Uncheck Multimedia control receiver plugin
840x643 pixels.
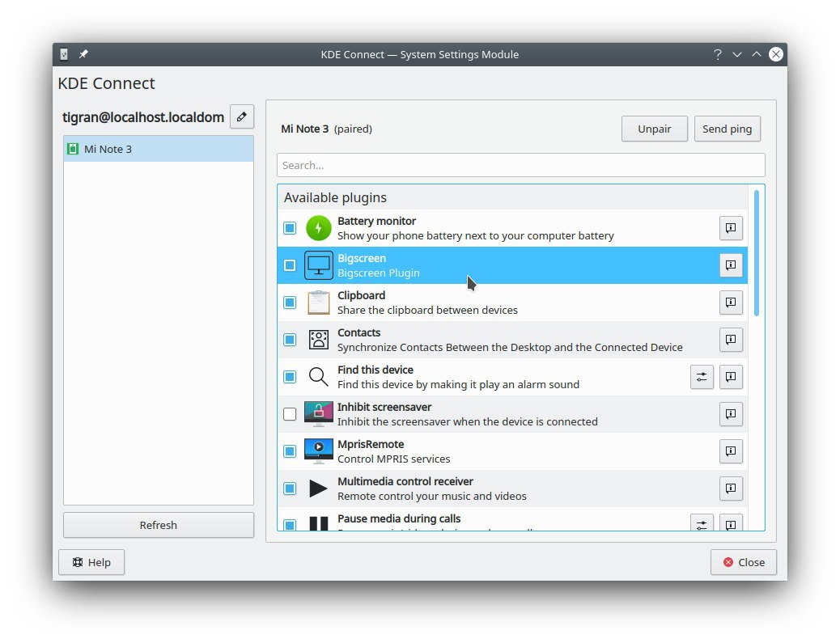point(290,489)
